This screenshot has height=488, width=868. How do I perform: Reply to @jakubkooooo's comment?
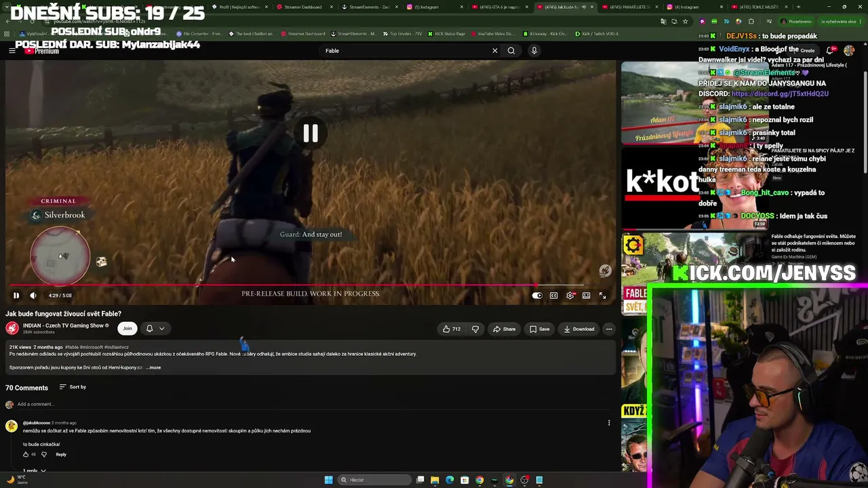[x=61, y=455]
